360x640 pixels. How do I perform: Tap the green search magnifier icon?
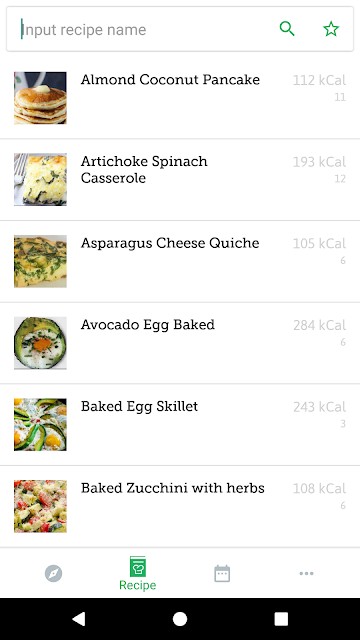click(x=287, y=29)
